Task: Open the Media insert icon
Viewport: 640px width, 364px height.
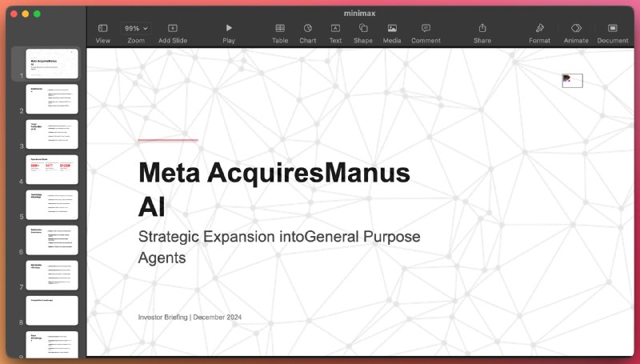Action: tap(392, 28)
